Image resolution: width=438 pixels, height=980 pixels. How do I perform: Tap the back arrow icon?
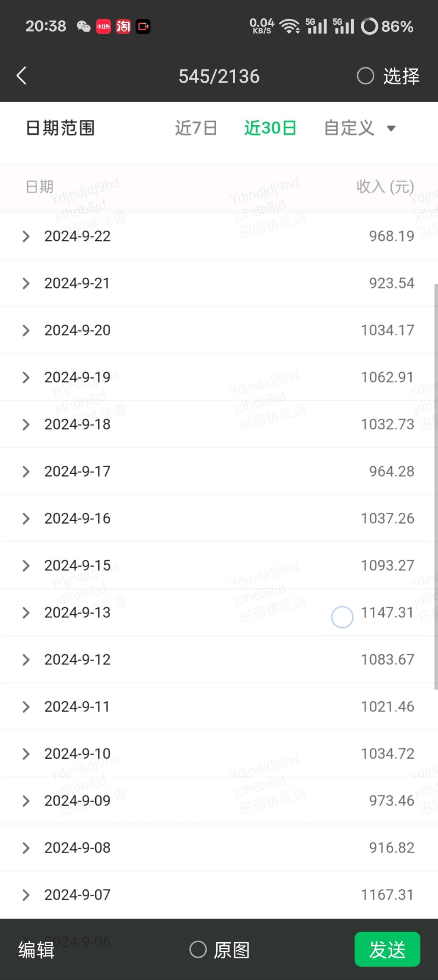click(x=21, y=76)
